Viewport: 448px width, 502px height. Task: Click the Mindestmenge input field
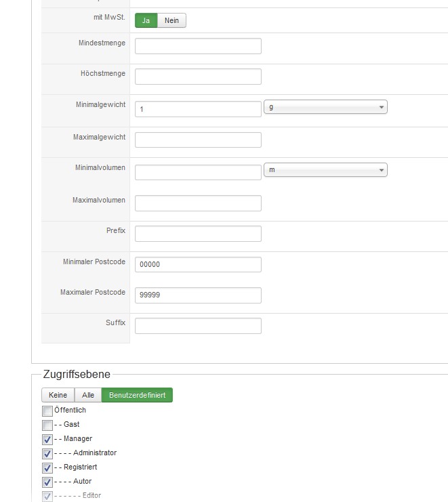click(x=198, y=46)
